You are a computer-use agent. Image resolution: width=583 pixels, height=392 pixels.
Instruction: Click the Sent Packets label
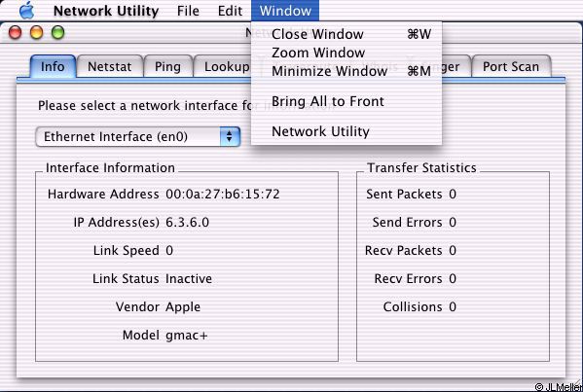(404, 195)
